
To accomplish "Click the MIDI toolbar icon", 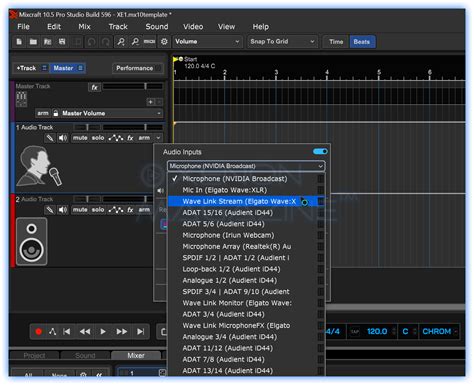I will click(149, 42).
